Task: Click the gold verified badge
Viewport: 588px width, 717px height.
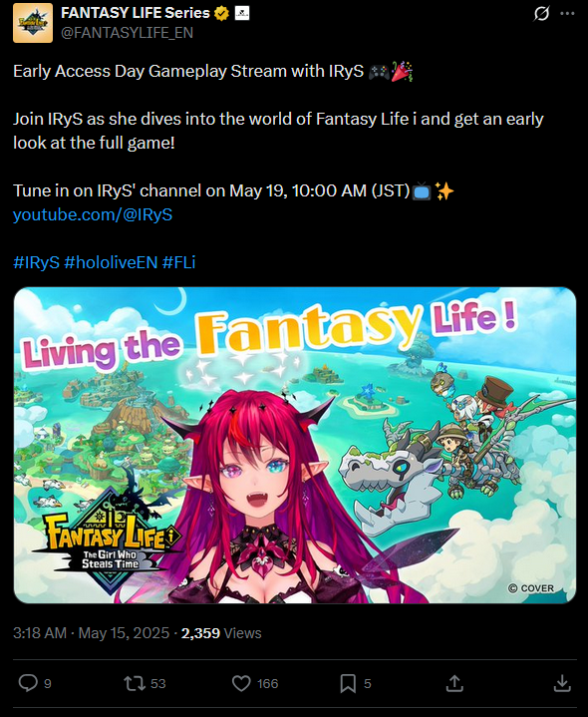Action: tap(221, 14)
